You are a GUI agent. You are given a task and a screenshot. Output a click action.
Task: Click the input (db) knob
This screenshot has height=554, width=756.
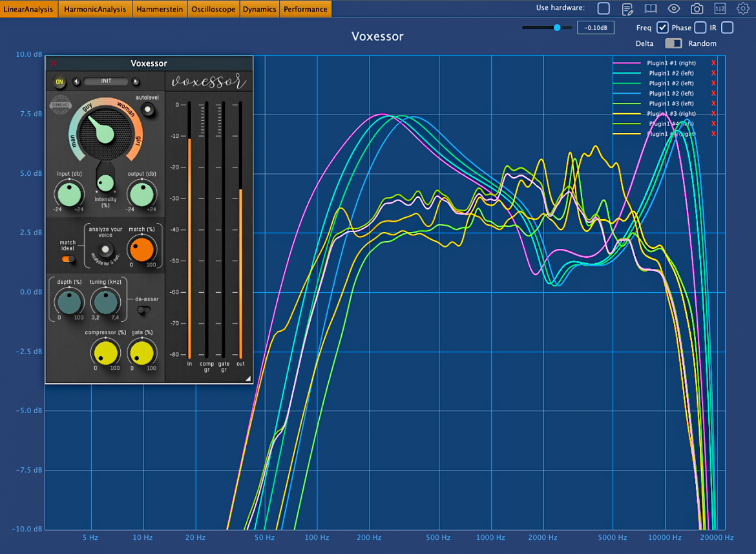coord(69,194)
